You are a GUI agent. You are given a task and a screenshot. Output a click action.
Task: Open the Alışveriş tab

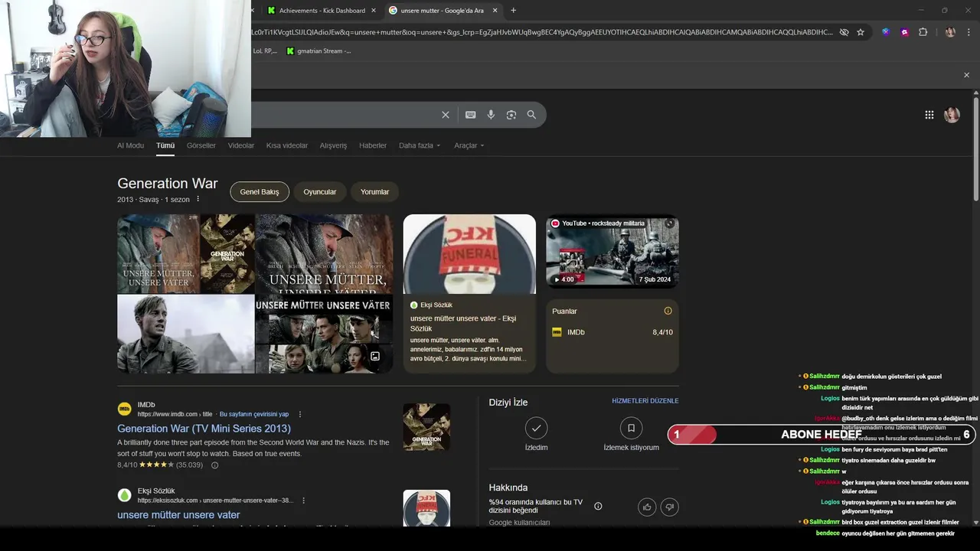coord(333,145)
